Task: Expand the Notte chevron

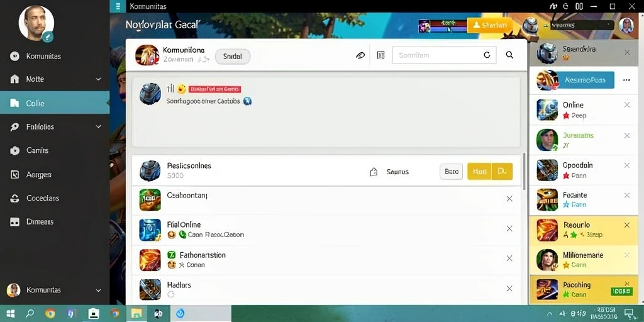Action: click(99, 79)
